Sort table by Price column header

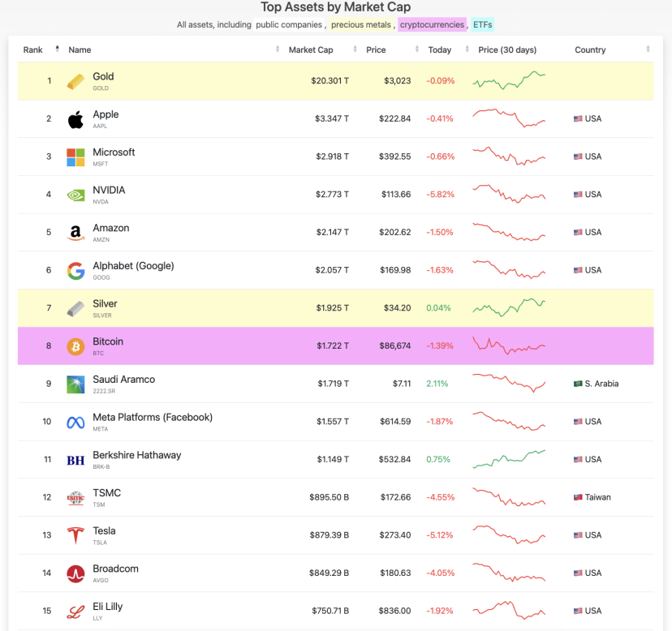376,50
